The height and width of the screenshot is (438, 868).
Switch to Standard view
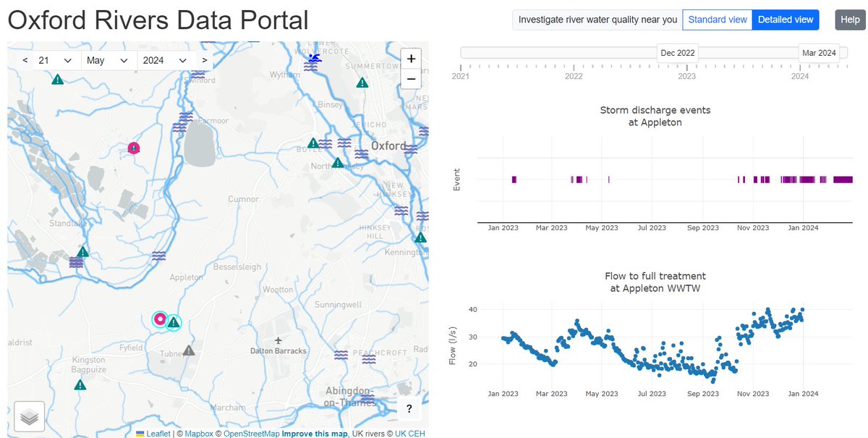(x=718, y=20)
